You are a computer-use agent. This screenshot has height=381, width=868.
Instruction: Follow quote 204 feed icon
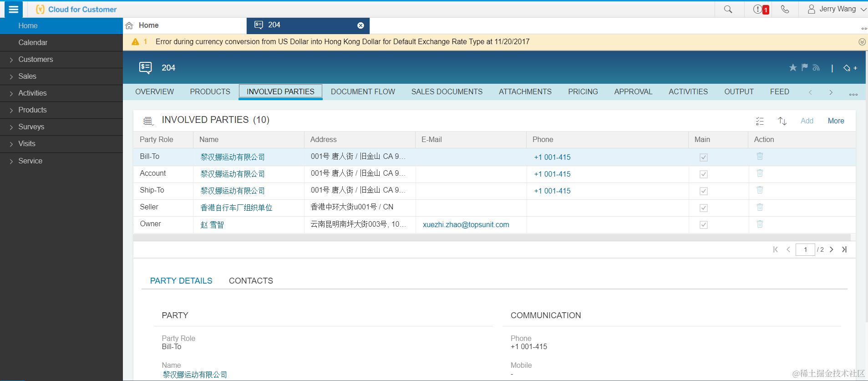[x=816, y=67]
